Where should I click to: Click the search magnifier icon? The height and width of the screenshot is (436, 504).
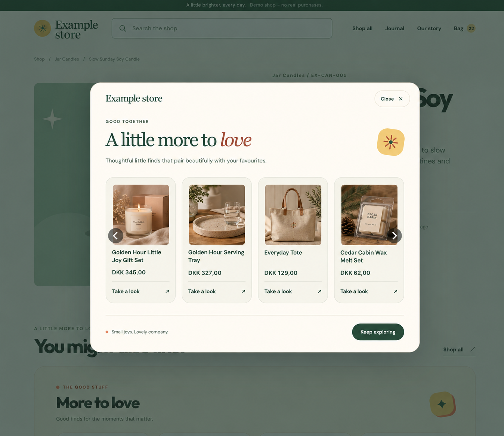(x=123, y=28)
